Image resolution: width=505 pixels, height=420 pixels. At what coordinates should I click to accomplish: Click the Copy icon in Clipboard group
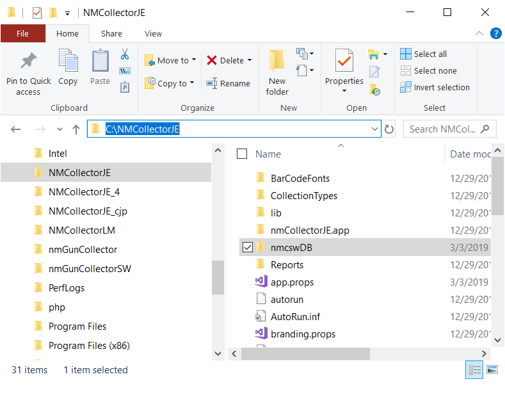pyautogui.click(x=68, y=60)
